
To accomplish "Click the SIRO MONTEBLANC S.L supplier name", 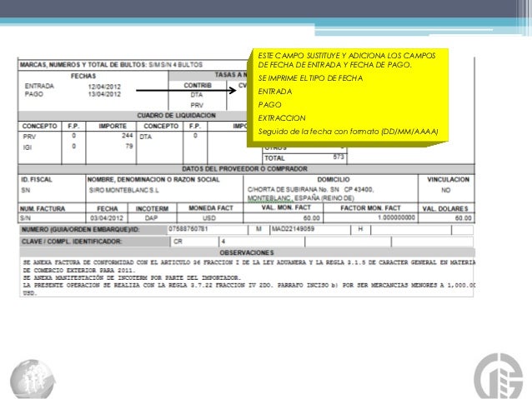I will click(x=124, y=190).
